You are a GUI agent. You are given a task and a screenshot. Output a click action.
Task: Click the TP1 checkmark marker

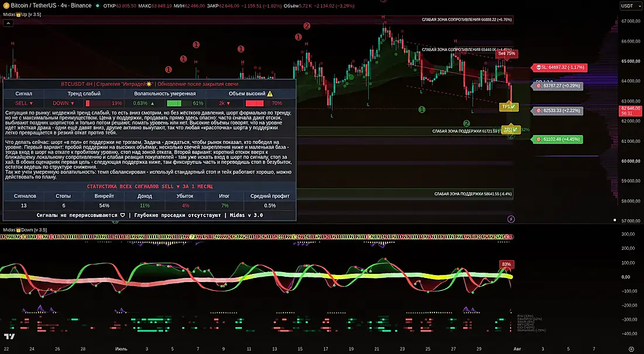(508, 106)
